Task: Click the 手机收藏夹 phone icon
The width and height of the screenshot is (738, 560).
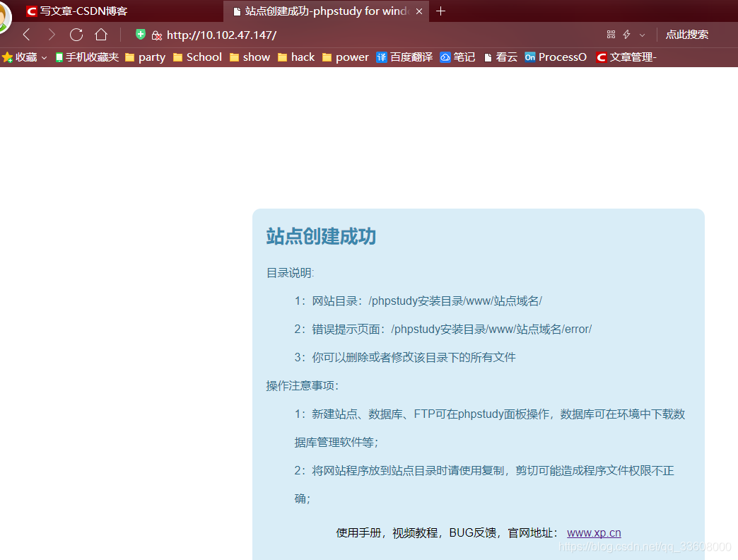Action: tap(59, 57)
